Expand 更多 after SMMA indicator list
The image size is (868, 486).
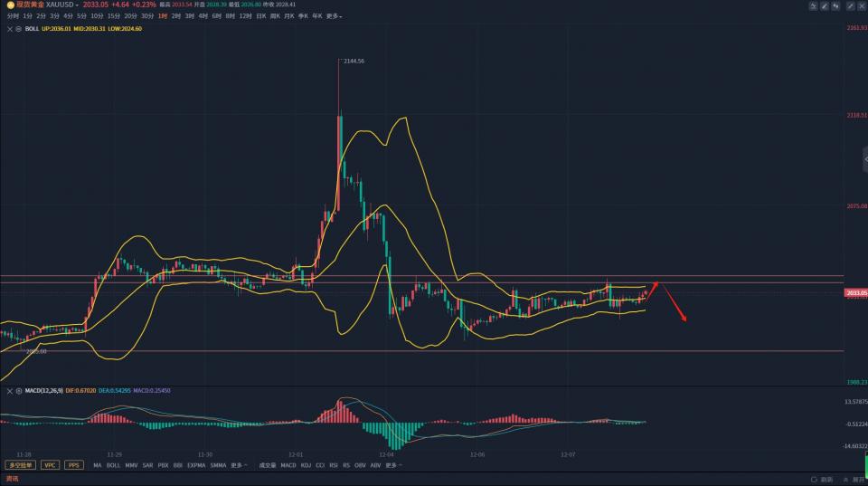(239, 465)
